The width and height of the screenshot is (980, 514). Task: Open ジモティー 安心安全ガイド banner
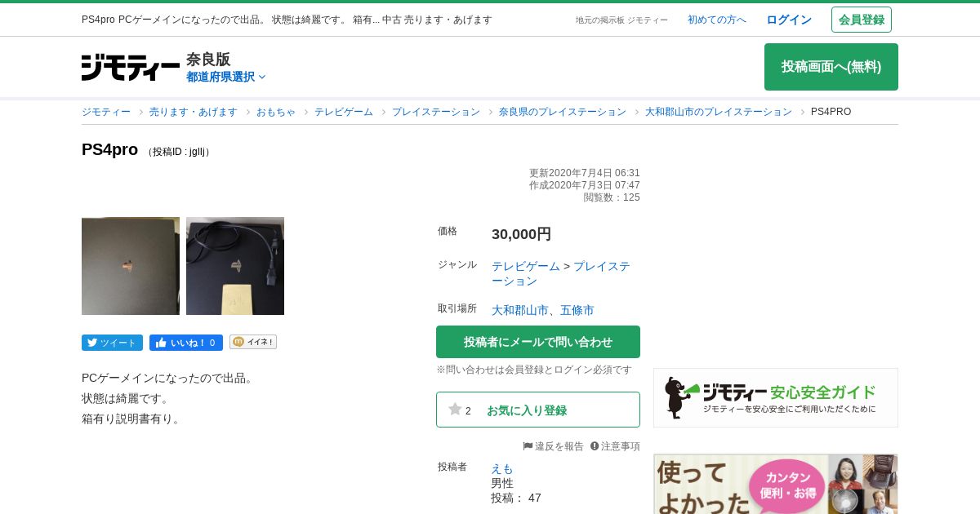[776, 397]
